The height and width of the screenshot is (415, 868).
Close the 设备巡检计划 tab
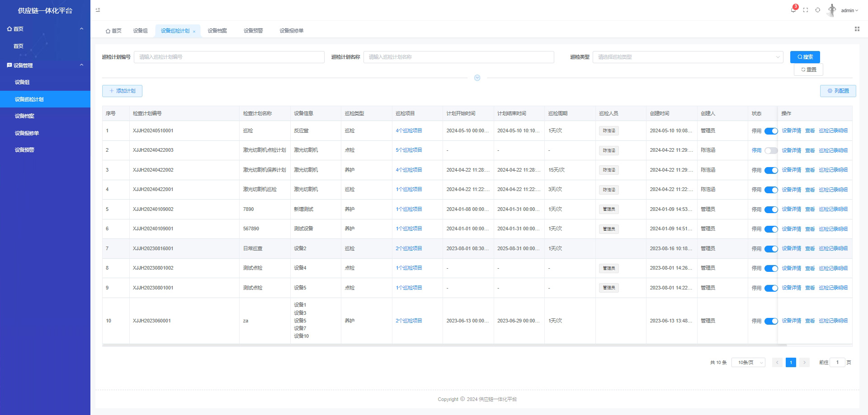tap(194, 31)
